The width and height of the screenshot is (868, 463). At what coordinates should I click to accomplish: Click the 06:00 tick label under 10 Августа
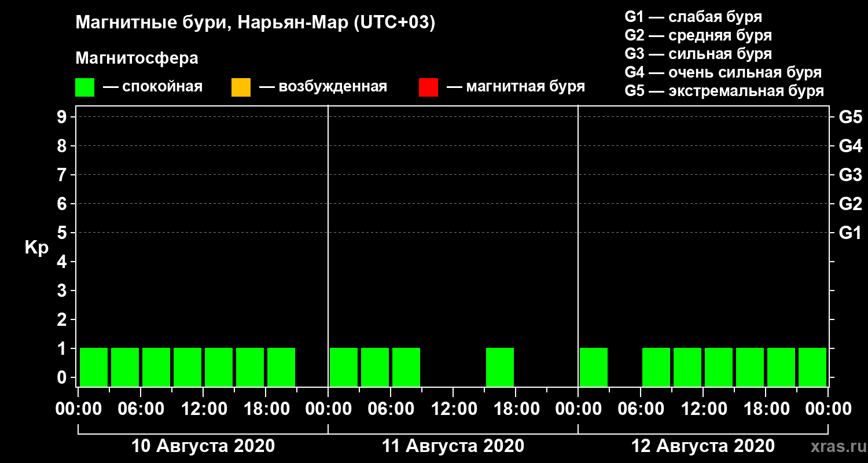point(141,409)
